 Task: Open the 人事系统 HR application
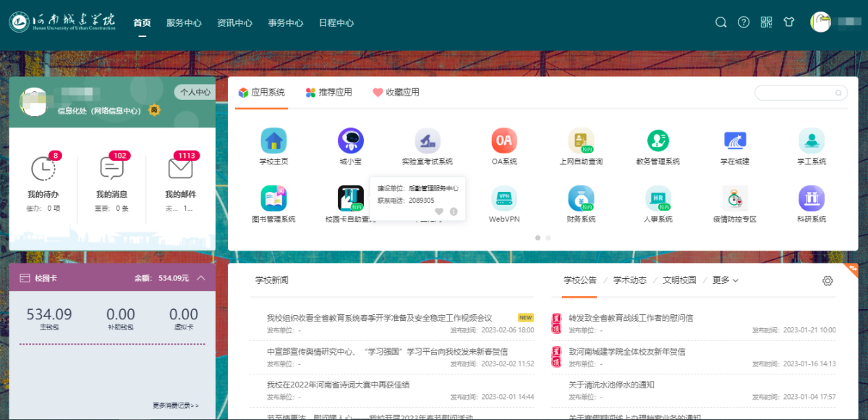tap(658, 198)
